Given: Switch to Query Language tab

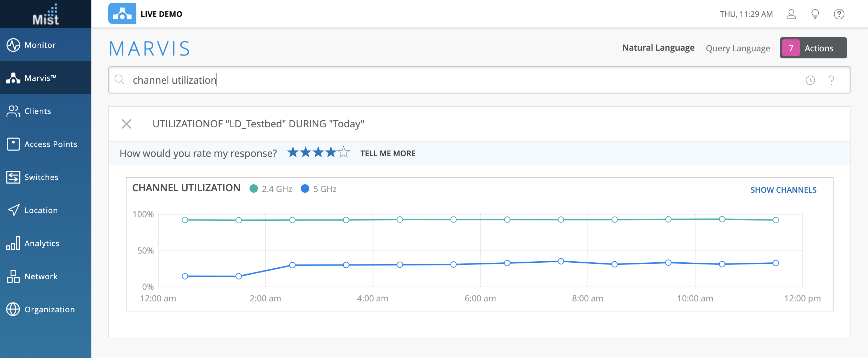Looking at the screenshot, I should click(x=738, y=48).
